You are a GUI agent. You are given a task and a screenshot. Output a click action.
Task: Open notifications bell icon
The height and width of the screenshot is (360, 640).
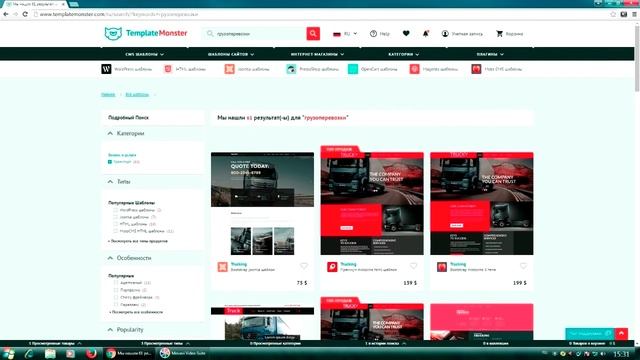point(425,33)
